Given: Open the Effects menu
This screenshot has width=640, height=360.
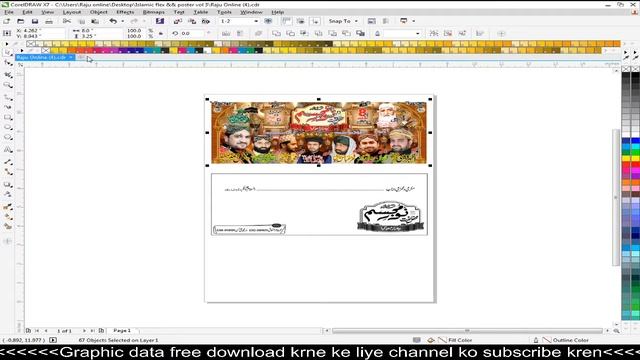Looking at the screenshot, I should 125,12.
